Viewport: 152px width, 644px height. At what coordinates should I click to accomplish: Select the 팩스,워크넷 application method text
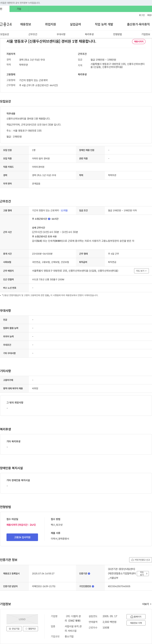pos(57,525)
